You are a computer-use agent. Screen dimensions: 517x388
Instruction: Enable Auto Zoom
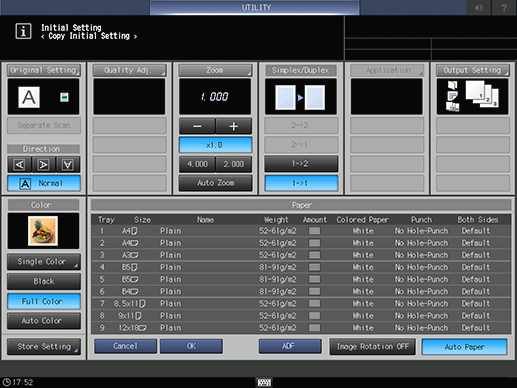(x=215, y=183)
